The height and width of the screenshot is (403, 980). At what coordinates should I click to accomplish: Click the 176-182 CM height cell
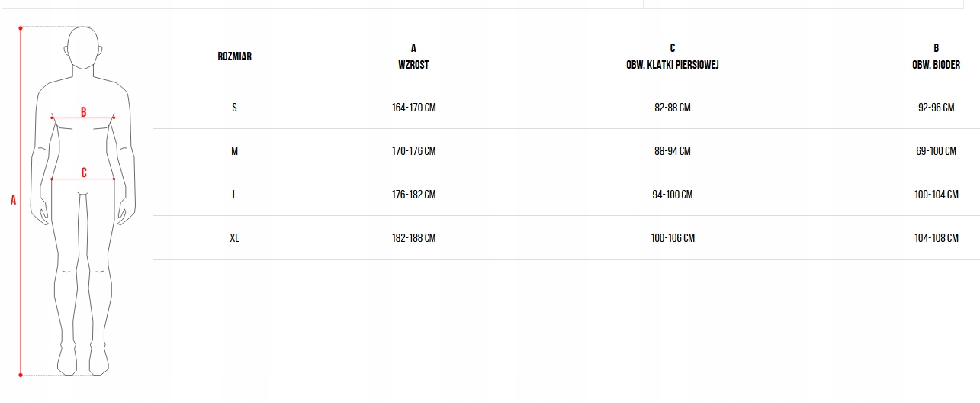[x=413, y=195]
